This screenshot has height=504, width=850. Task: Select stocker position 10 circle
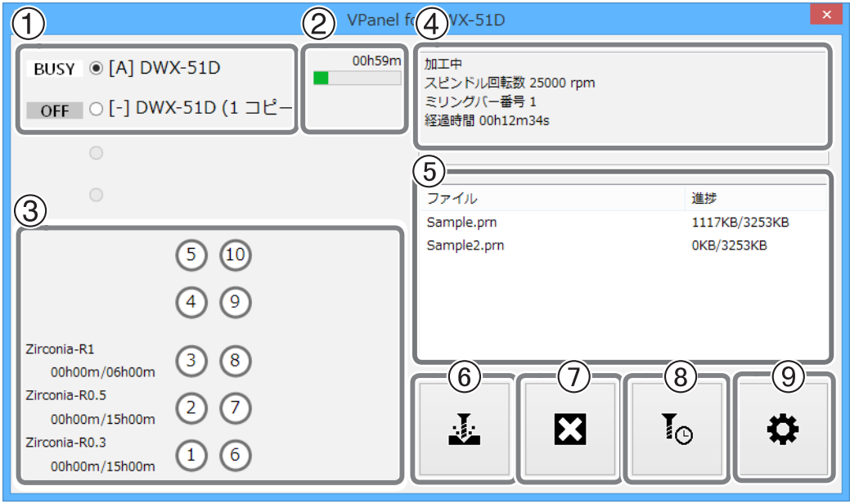pyautogui.click(x=236, y=254)
